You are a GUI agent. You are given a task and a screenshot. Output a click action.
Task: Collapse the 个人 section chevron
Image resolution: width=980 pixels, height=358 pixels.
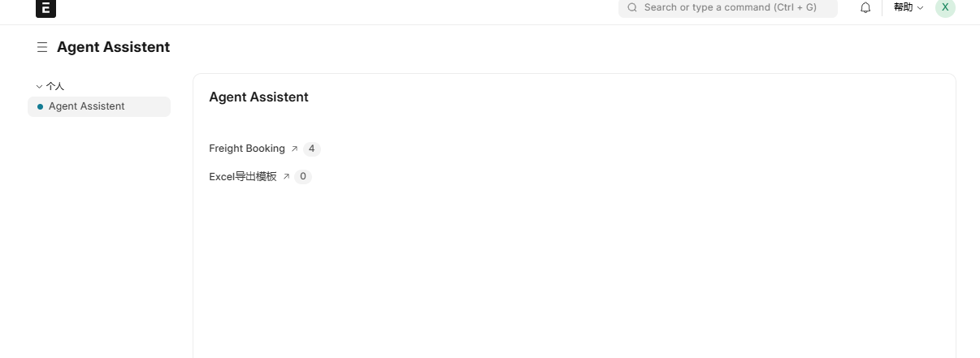39,86
